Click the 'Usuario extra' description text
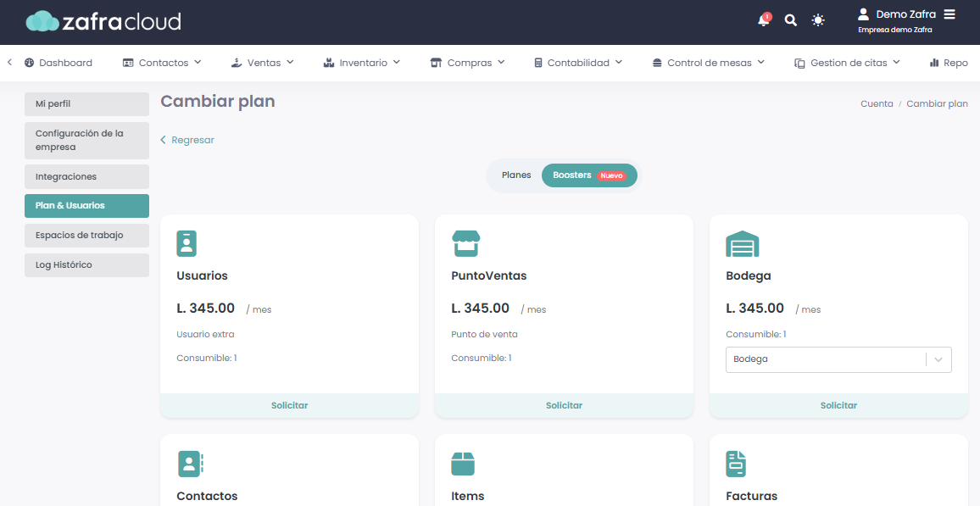980x506 pixels. pyautogui.click(x=206, y=334)
